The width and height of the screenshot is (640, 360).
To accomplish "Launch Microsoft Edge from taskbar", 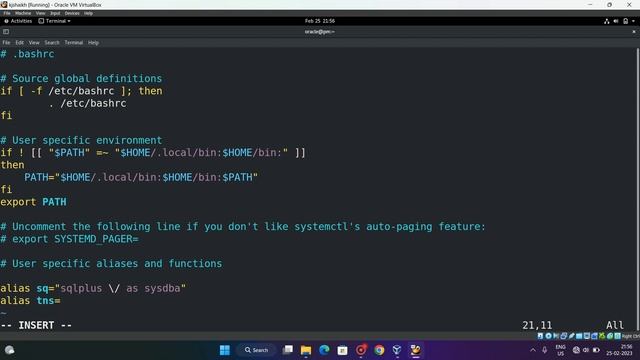I will tap(324, 350).
